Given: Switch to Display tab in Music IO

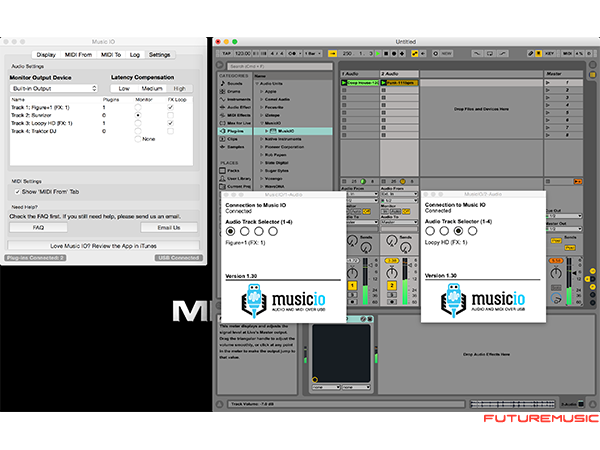Looking at the screenshot, I should 46,55.
